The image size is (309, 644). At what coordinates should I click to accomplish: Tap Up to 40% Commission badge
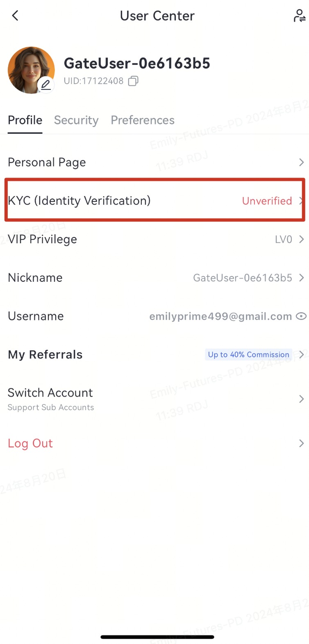(248, 354)
